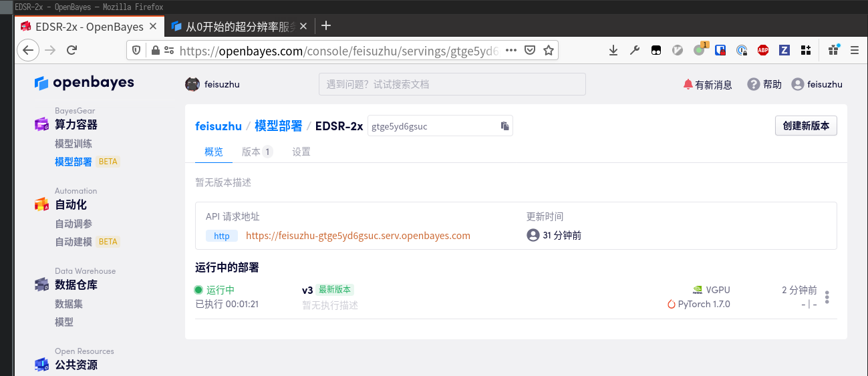Click the Adblock Plus extension icon
This screenshot has width=868, height=376.
point(762,50)
